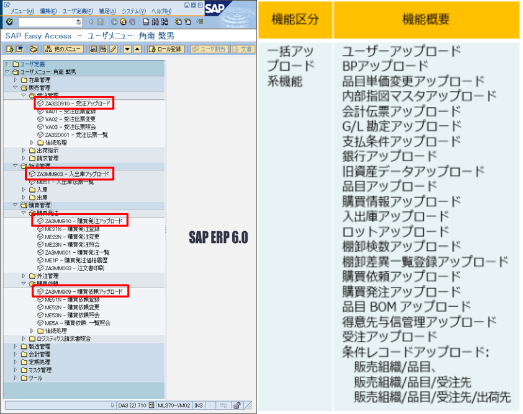Click the small icon after D43 (2) 710 in status bar
Viewport: 523px width, 414px height.
point(151,405)
